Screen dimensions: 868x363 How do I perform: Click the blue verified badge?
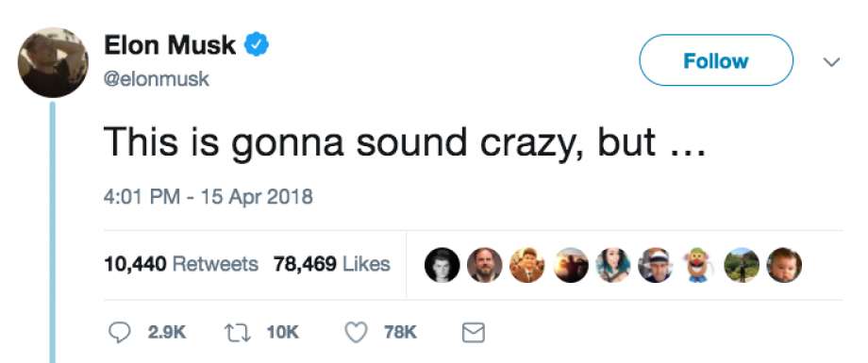(257, 44)
